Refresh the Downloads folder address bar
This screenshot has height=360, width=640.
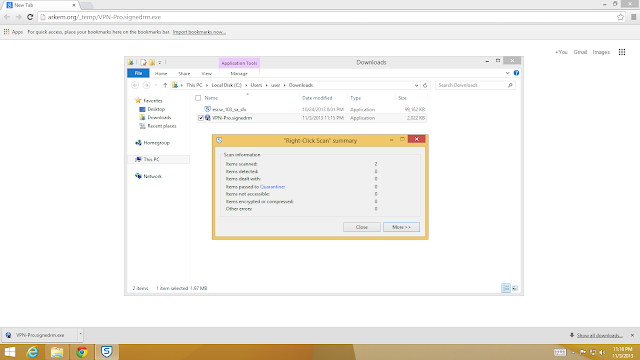point(425,85)
